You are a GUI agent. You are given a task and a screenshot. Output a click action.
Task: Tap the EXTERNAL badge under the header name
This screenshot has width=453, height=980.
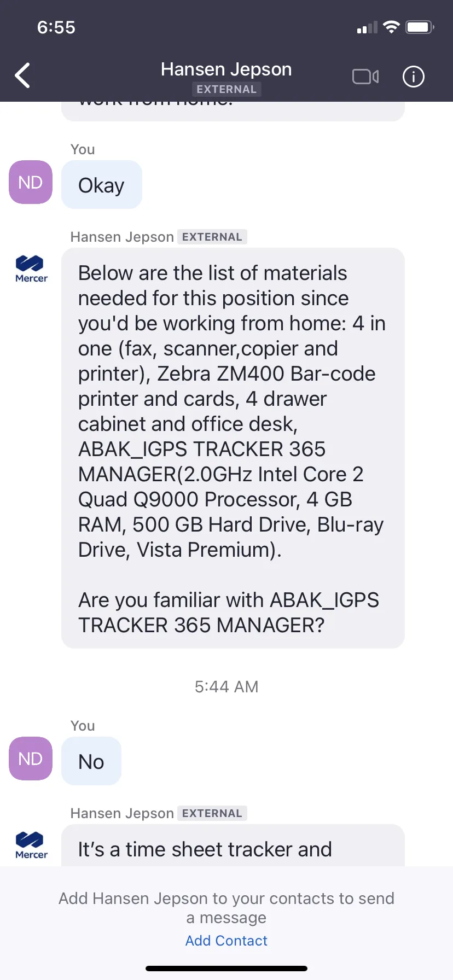[226, 89]
